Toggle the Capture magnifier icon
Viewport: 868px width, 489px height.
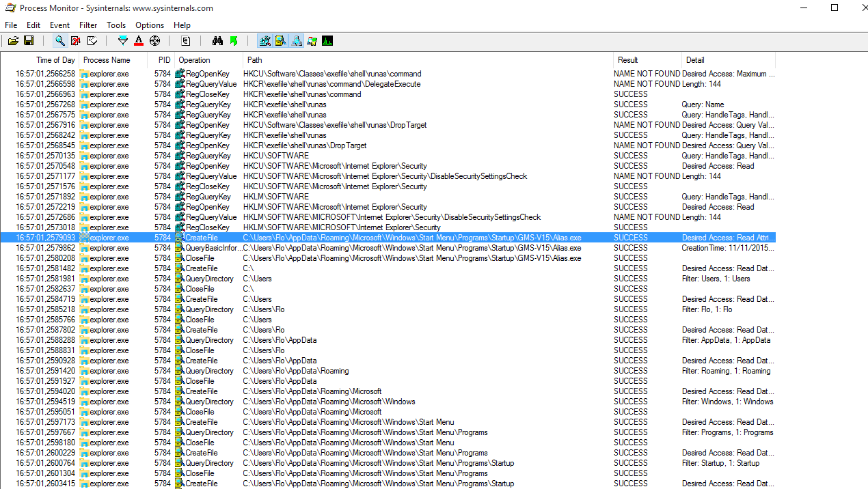tap(60, 41)
